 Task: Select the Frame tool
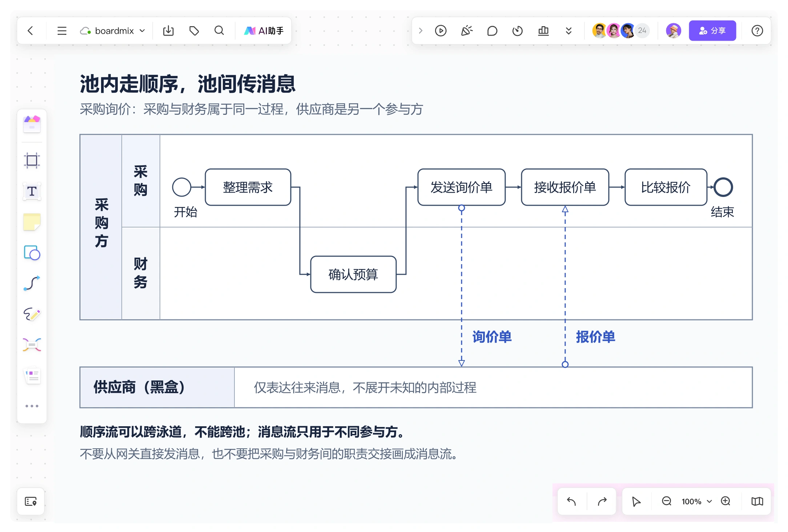coord(32,160)
